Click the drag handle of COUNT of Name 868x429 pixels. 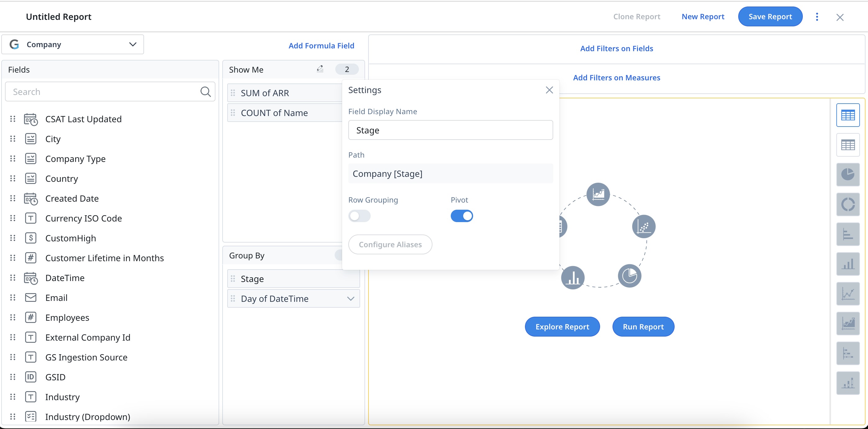coord(233,113)
